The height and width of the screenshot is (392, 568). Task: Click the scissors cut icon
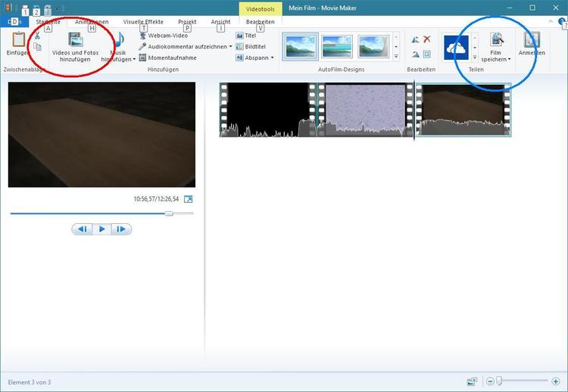(x=37, y=36)
